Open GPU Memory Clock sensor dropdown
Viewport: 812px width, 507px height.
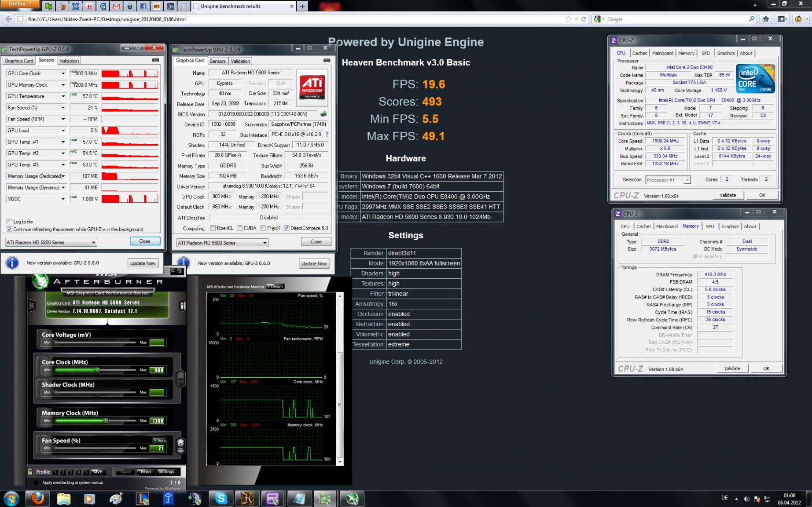(63, 85)
